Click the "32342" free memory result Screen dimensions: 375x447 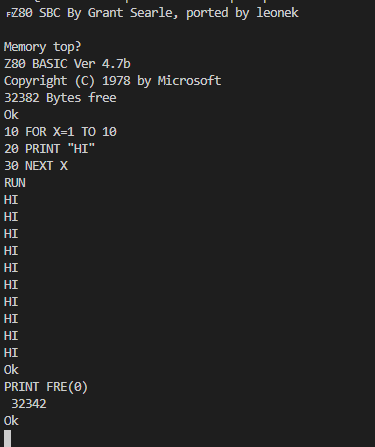pyautogui.click(x=29, y=404)
